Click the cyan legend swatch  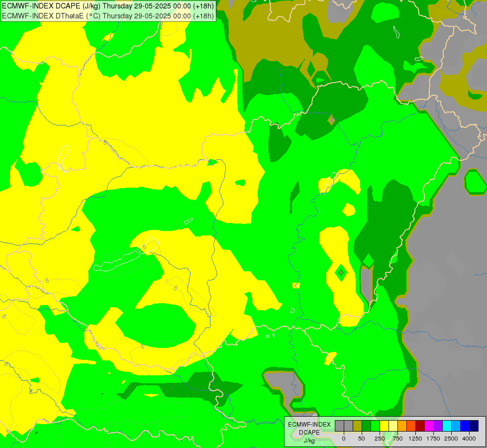(447, 426)
